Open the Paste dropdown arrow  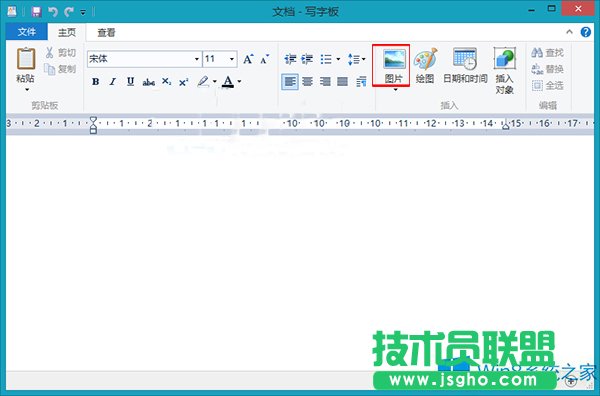pyautogui.click(x=27, y=90)
